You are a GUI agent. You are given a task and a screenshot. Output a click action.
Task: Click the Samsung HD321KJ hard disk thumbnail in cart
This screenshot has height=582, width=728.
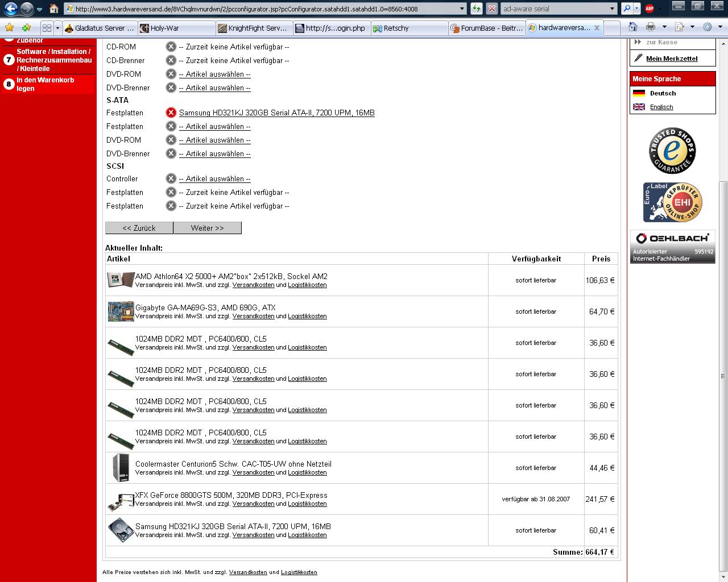[121, 530]
